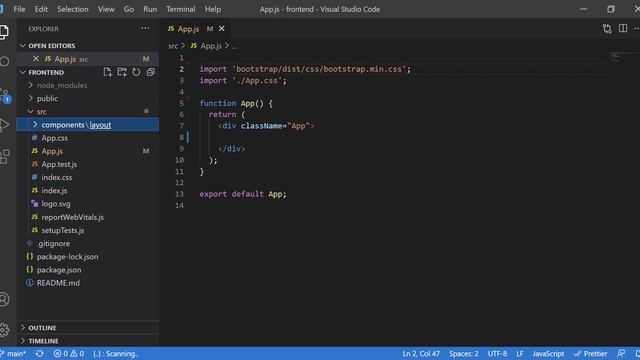
Task: Open index.js in the file tree
Action: (87, 190)
